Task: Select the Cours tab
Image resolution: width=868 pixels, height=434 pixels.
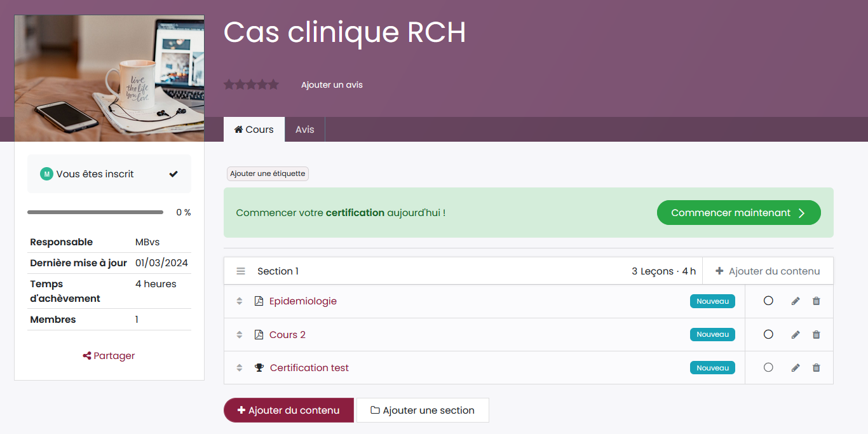Action: 254,130
